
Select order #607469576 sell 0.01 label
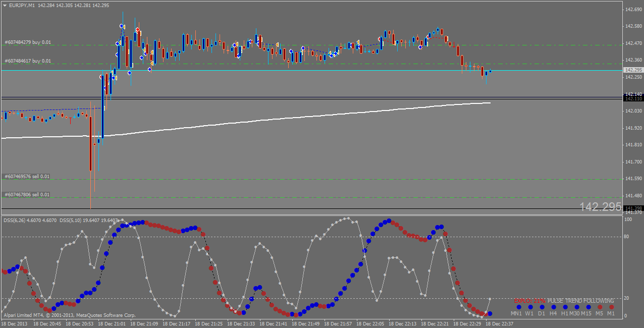pyautogui.click(x=27, y=177)
